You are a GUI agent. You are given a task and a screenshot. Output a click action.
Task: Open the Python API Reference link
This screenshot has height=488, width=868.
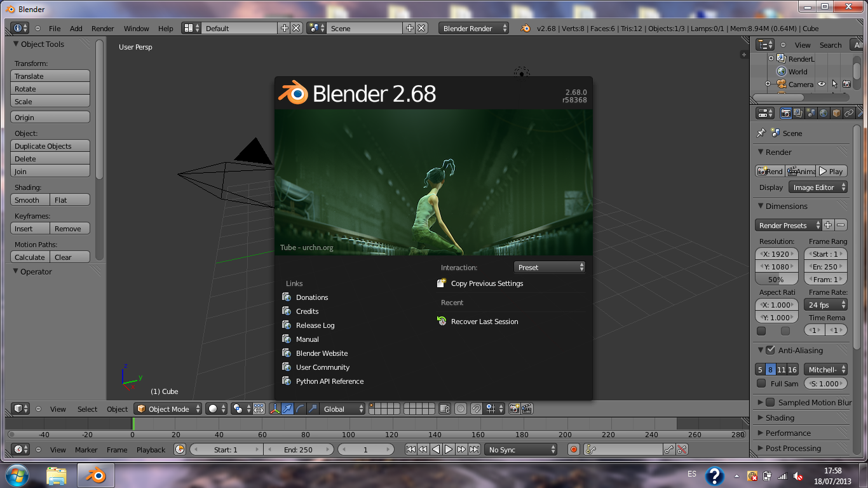click(330, 381)
